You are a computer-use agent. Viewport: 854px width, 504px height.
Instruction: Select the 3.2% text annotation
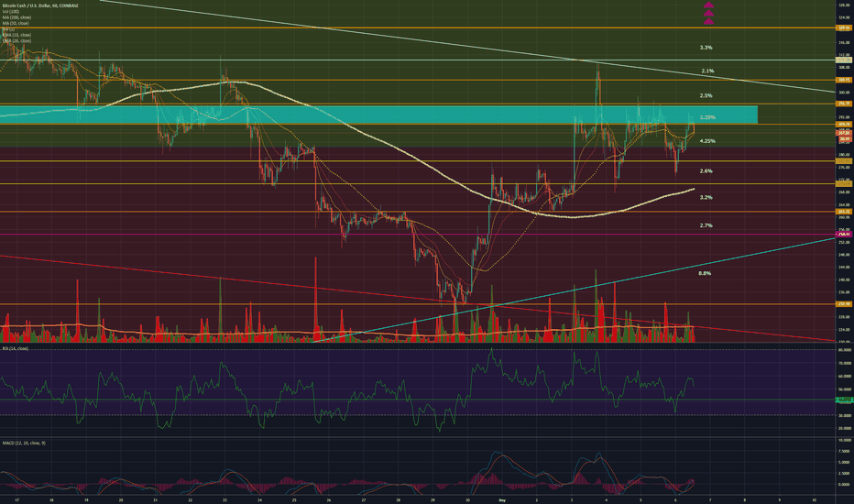click(706, 197)
